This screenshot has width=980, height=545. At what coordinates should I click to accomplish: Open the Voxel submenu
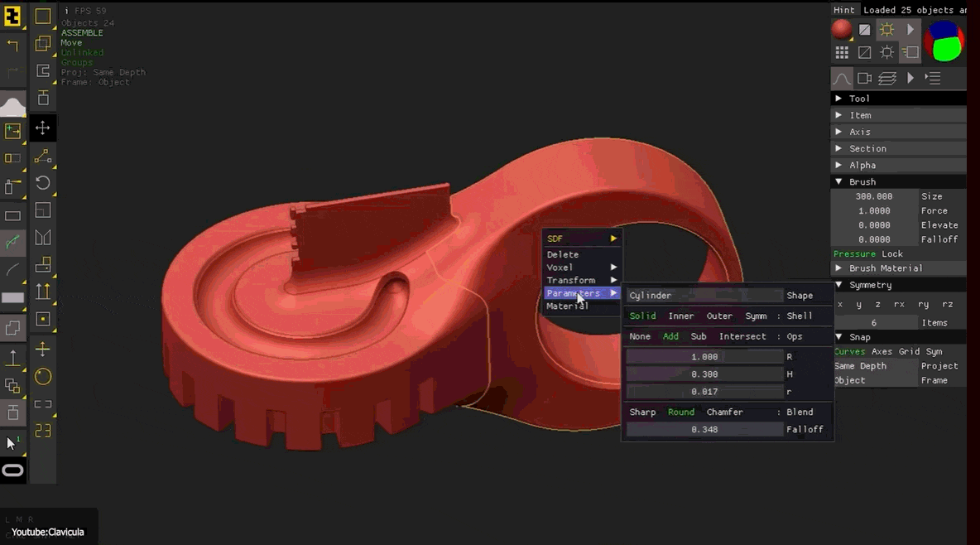click(581, 268)
